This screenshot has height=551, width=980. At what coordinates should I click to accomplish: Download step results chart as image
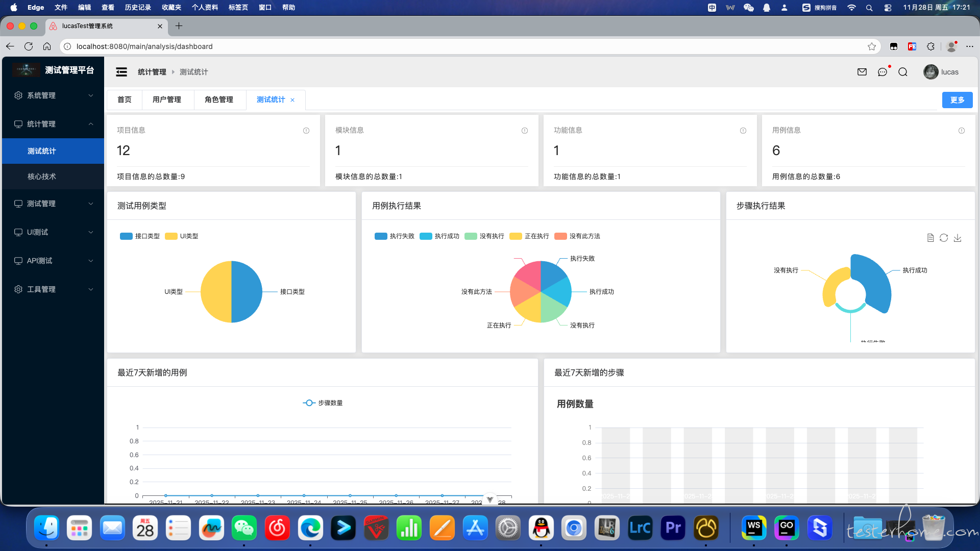pos(958,238)
